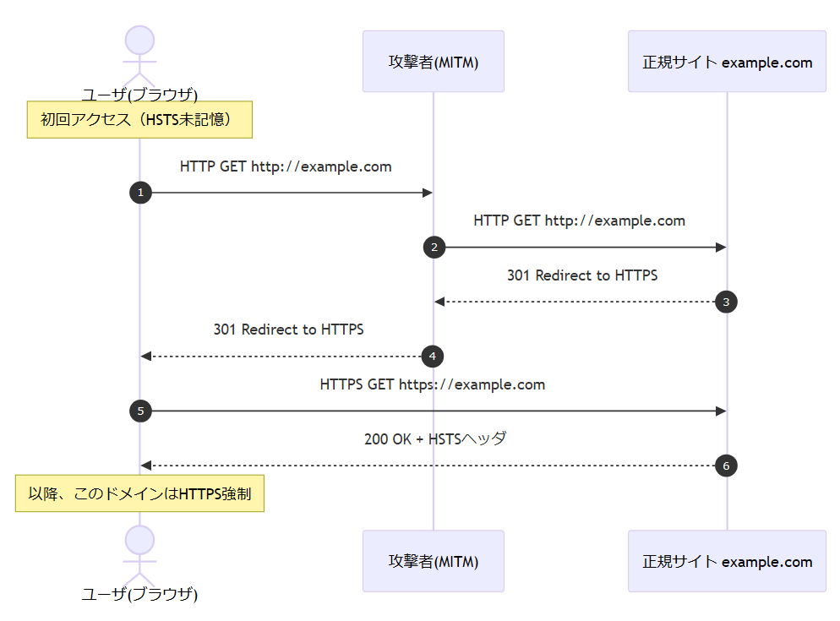Click the 以降、このドメインはHTTPS強制 note

pos(139,494)
